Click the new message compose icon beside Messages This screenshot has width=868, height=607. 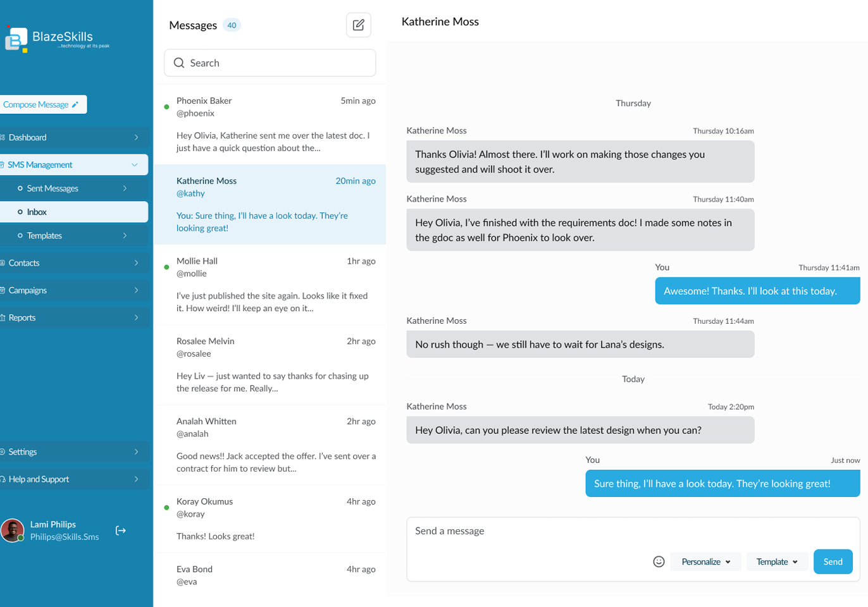pos(359,25)
